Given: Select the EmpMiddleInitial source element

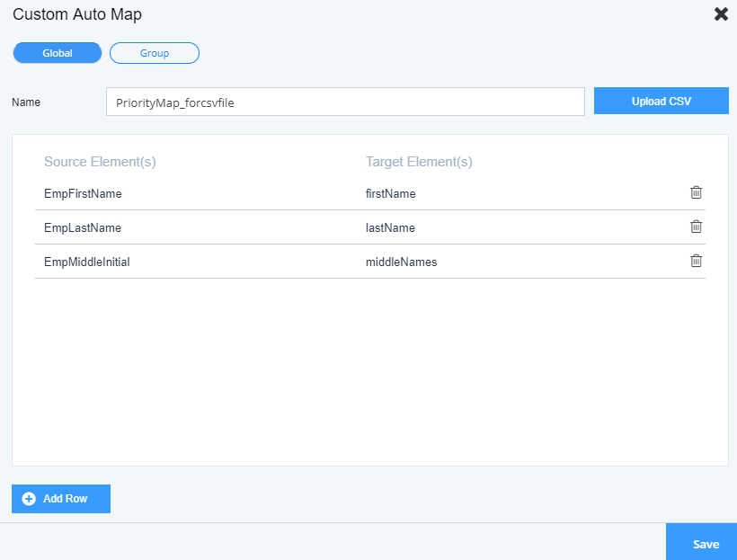Looking at the screenshot, I should tap(87, 262).
